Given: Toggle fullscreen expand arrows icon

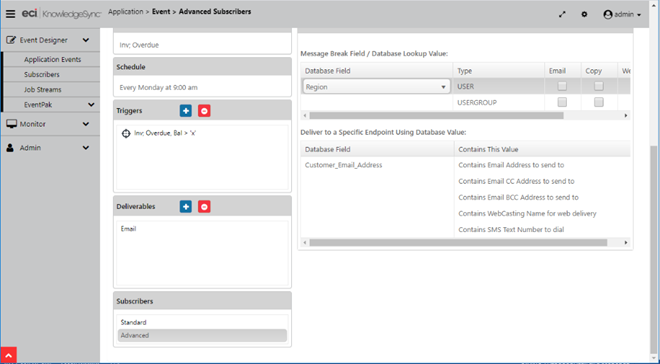Looking at the screenshot, I should click(562, 14).
